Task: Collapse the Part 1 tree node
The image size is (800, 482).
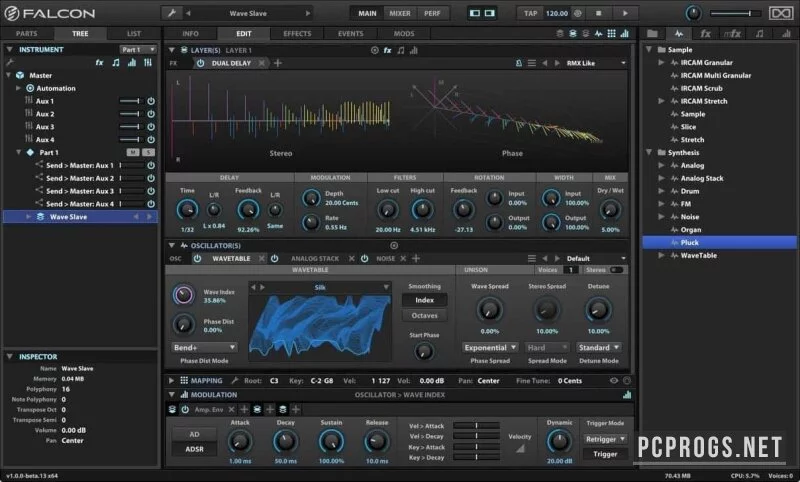Action: tap(19, 152)
